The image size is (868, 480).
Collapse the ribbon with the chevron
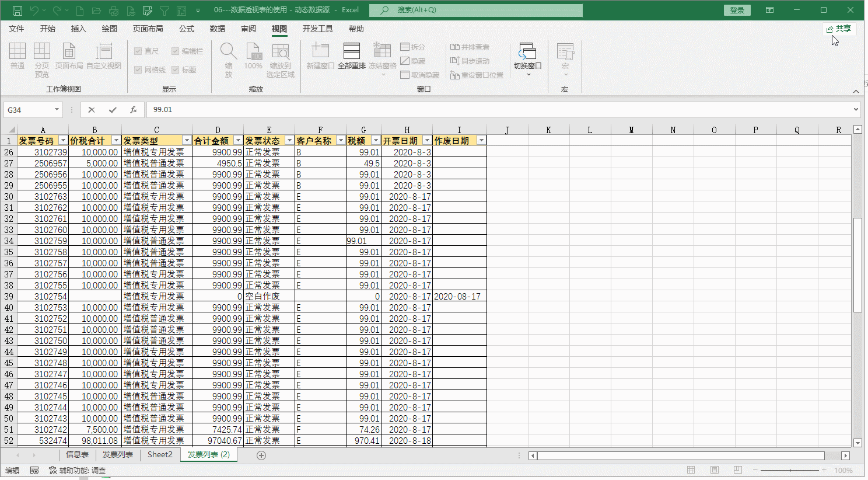(856, 92)
